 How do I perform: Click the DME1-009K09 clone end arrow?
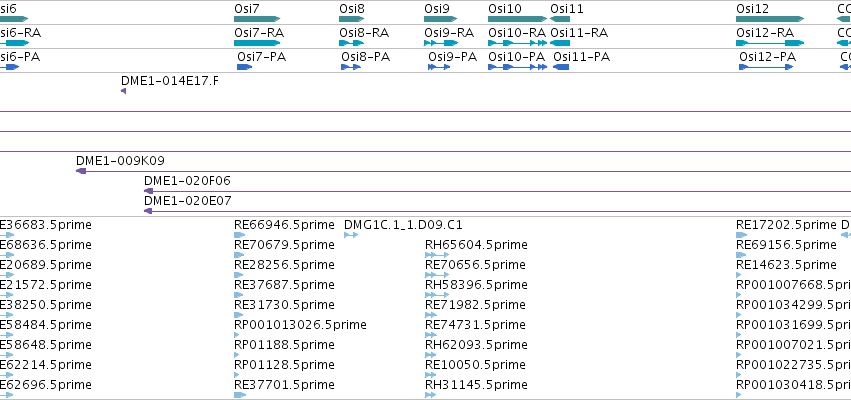(x=81, y=171)
